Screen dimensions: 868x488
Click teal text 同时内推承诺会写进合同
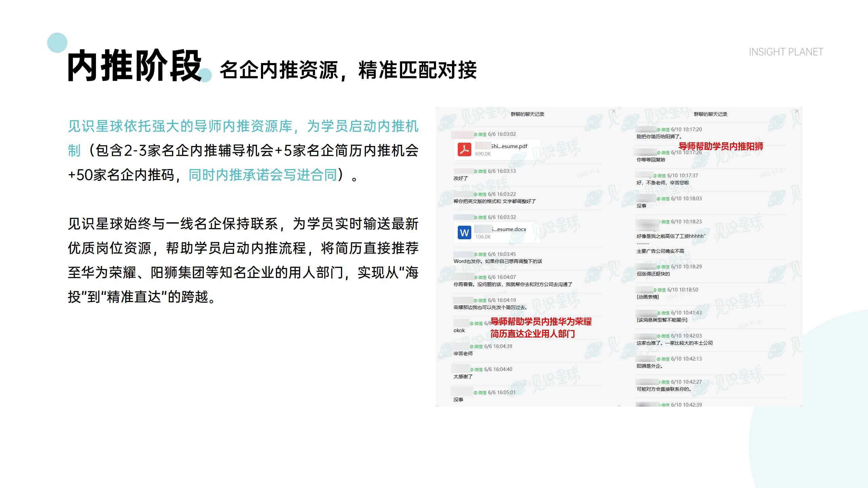[x=263, y=175]
